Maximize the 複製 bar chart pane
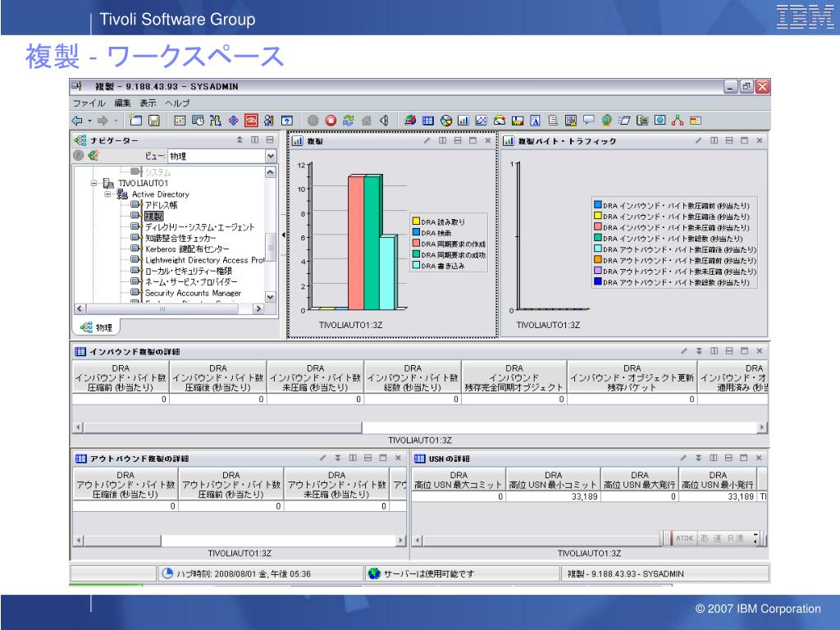840x630 pixels. tap(472, 140)
